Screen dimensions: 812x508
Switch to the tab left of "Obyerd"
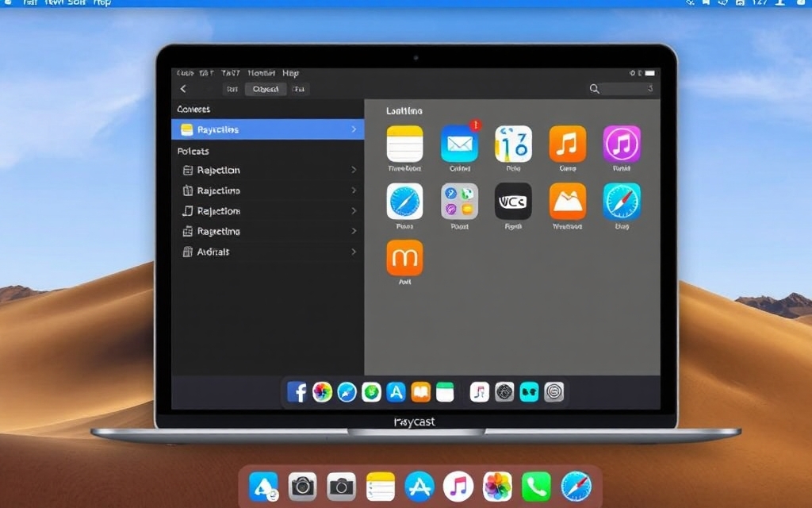(x=232, y=89)
